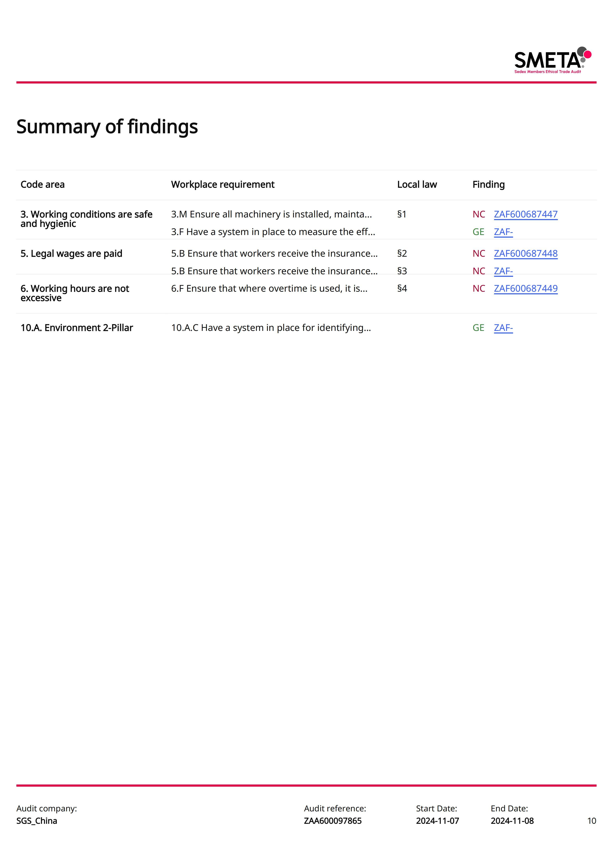
Task: Click '10.A.C Have a system' requirement
Action: tap(271, 328)
